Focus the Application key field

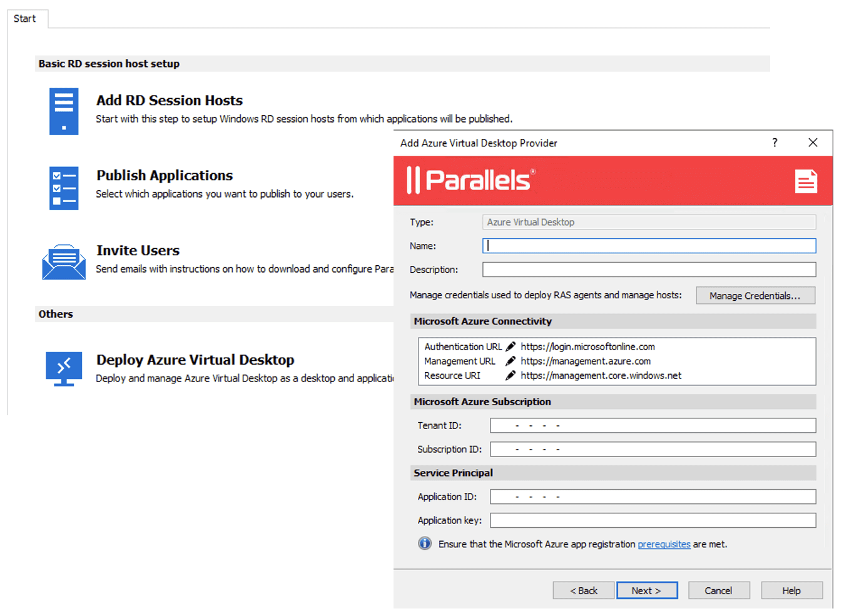653,520
